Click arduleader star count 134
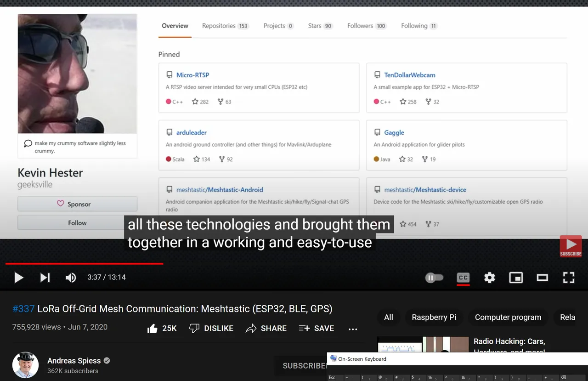This screenshot has height=381, width=588. coord(202,159)
